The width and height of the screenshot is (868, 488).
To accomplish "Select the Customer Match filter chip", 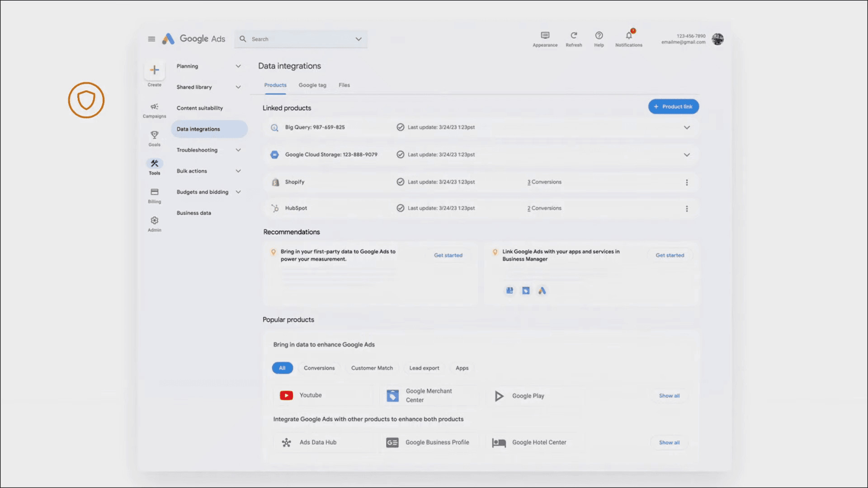I will click(x=372, y=368).
